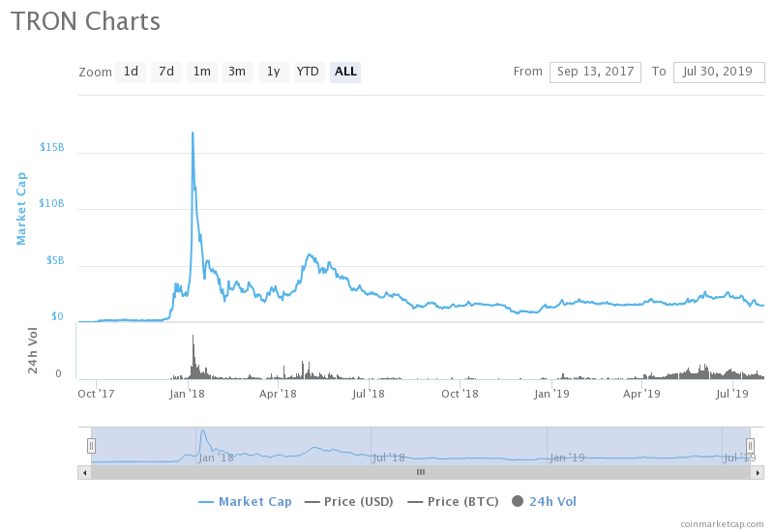The width and height of the screenshot is (774, 532).
Task: Toggle the Price (USD) series in legend
Action: click(x=349, y=501)
